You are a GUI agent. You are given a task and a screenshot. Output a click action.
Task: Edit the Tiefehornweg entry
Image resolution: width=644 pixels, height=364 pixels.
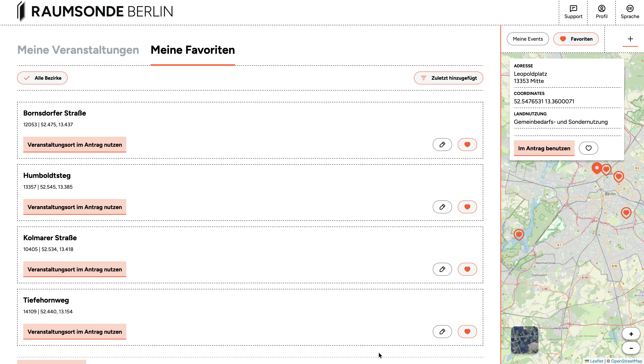[x=442, y=331]
